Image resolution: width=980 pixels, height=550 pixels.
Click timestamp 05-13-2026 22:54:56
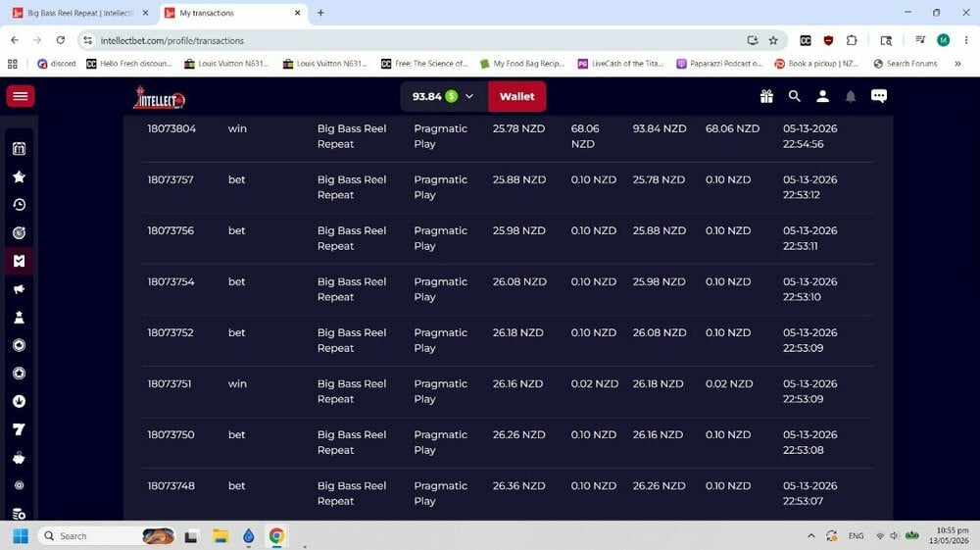pos(810,136)
